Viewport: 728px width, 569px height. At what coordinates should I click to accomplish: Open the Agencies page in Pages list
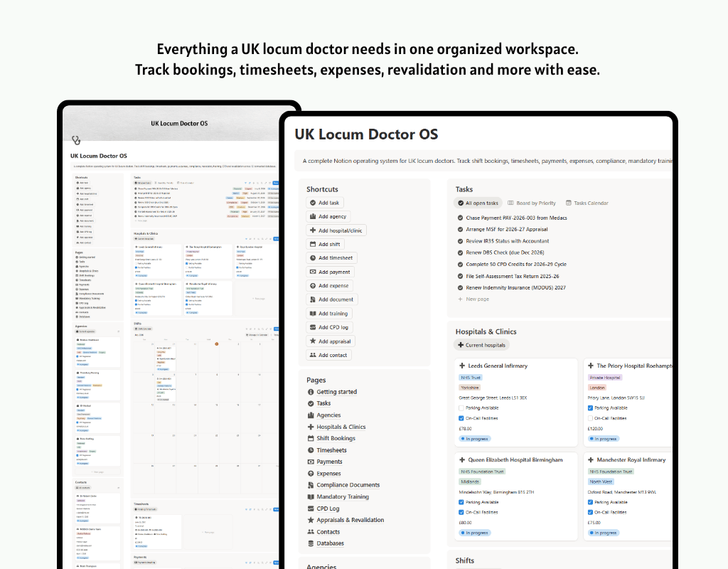pyautogui.click(x=328, y=415)
